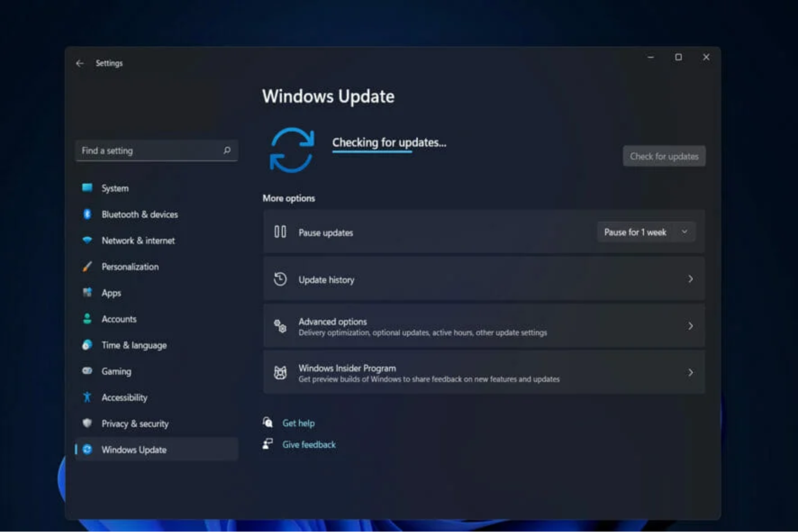Maximize the Settings window

[678, 57]
